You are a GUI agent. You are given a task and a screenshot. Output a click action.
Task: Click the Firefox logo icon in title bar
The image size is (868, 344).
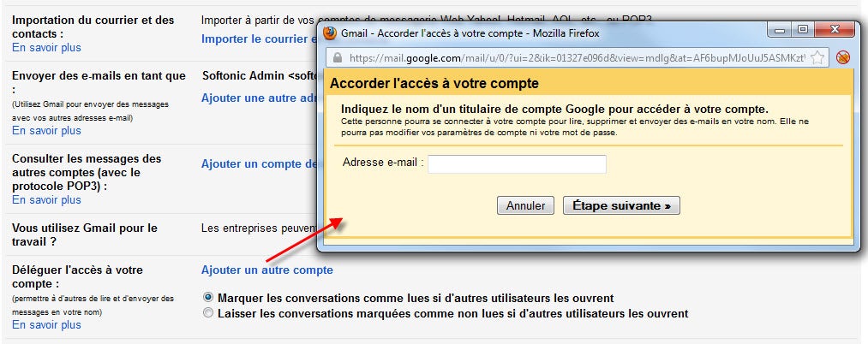(329, 33)
